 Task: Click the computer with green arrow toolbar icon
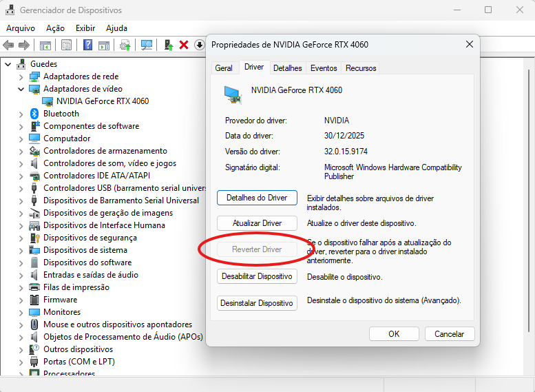pos(169,45)
